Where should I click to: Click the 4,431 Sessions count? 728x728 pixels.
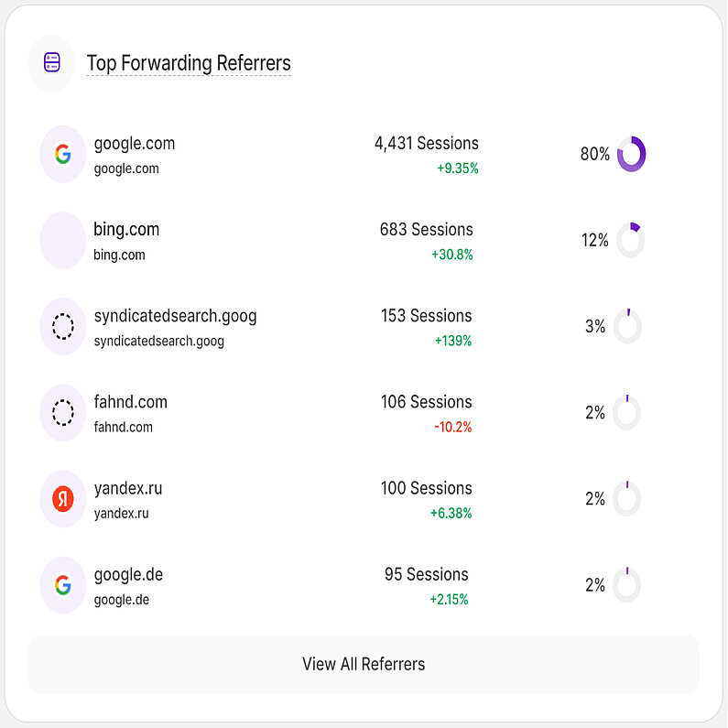coord(426,144)
